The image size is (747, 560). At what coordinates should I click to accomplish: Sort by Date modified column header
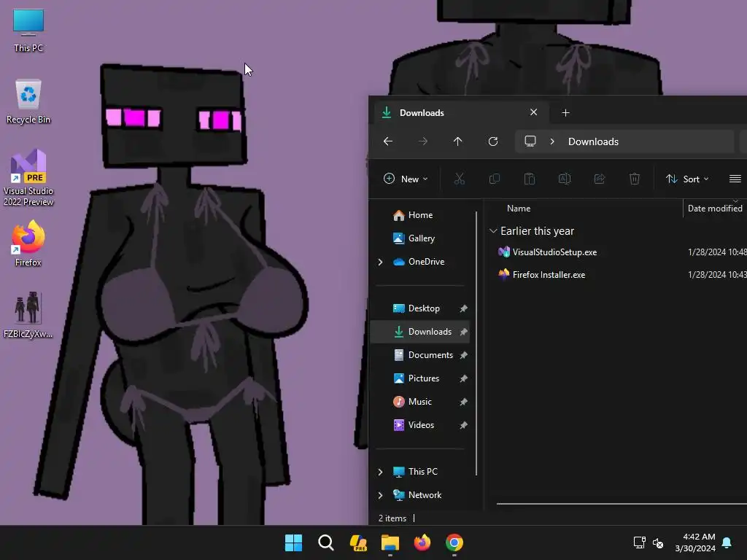pos(715,209)
